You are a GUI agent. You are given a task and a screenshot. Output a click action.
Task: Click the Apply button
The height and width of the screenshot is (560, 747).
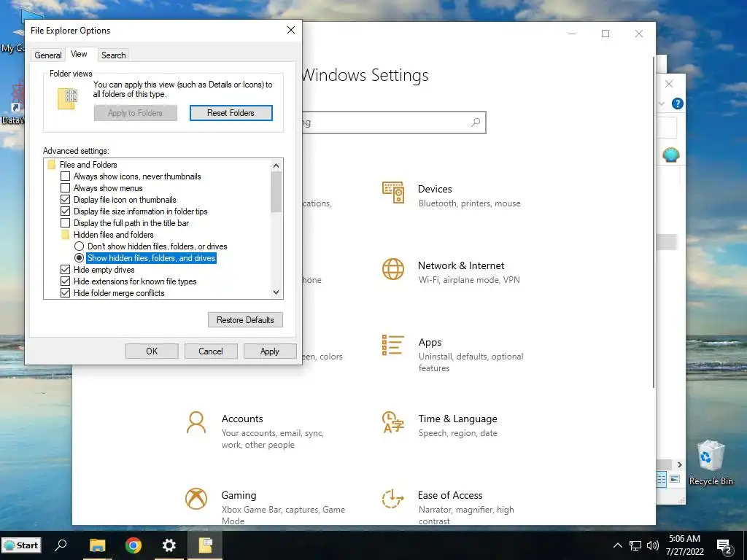click(270, 351)
